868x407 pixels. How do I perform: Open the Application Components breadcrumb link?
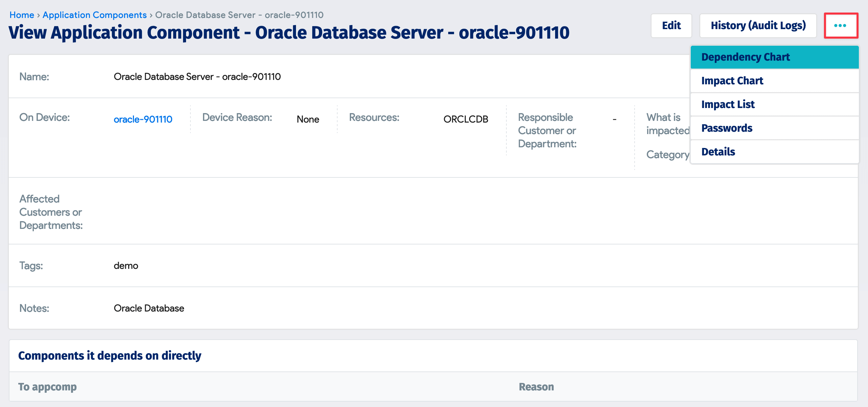pyautogui.click(x=95, y=15)
